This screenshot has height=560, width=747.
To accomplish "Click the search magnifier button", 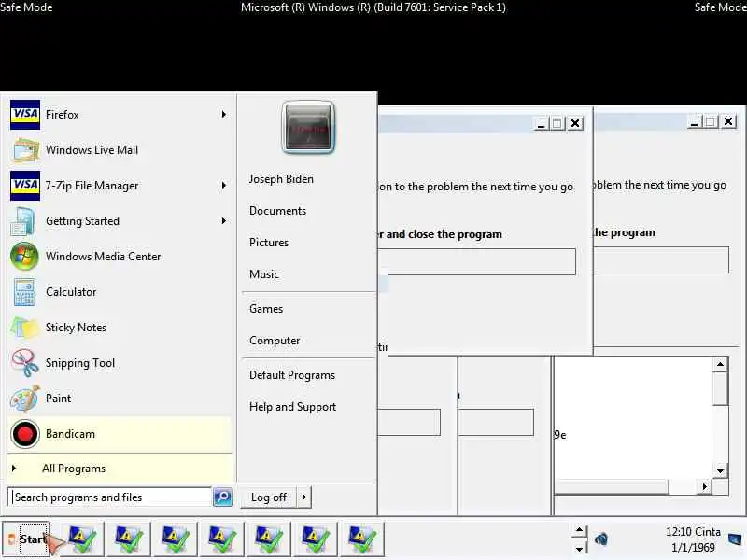I will coord(222,497).
